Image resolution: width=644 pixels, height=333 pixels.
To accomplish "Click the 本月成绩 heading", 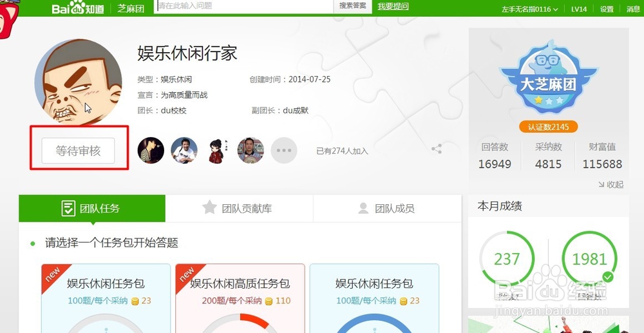I will click(500, 206).
